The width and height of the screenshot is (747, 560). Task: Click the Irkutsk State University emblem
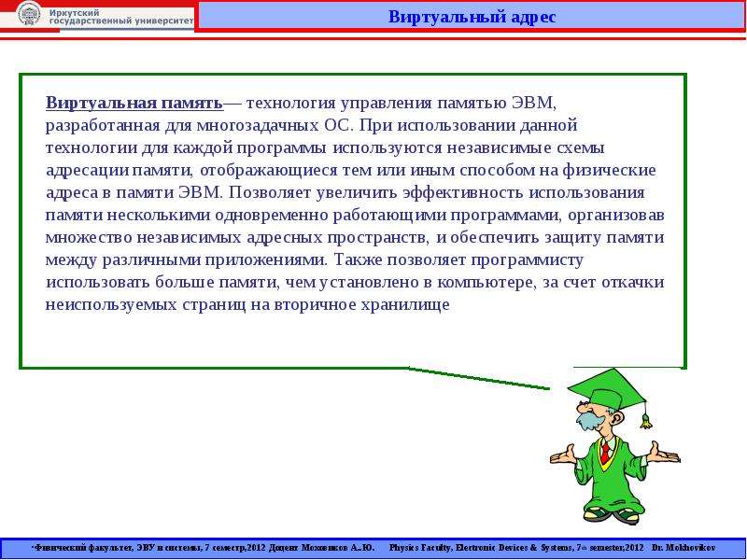click(x=29, y=14)
